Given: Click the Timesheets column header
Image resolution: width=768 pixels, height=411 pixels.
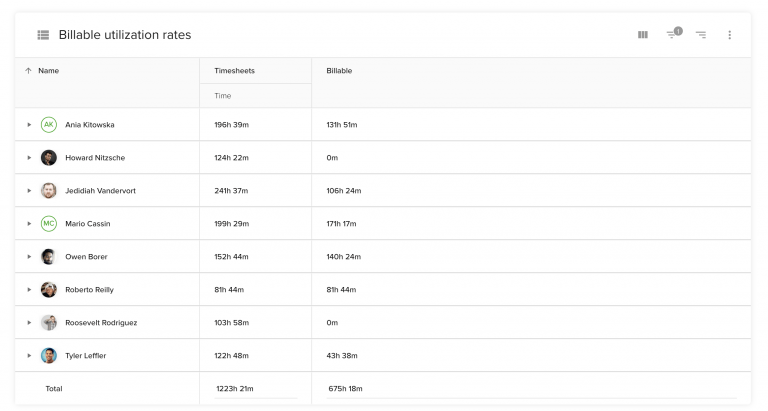Looking at the screenshot, I should tap(234, 71).
